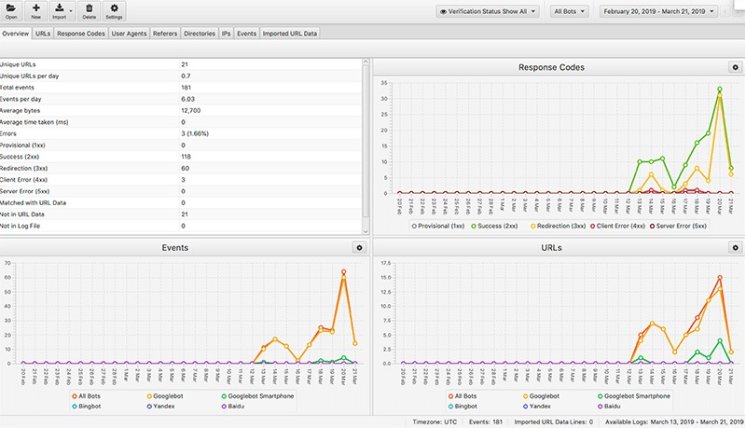Switch to the User Agents tab

coord(129,33)
